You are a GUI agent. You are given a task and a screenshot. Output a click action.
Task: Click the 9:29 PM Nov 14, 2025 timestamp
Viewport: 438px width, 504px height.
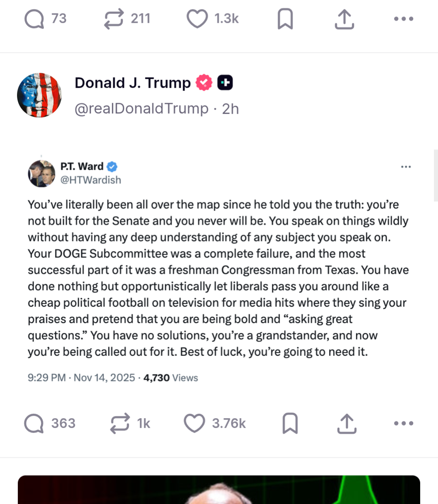(x=81, y=378)
